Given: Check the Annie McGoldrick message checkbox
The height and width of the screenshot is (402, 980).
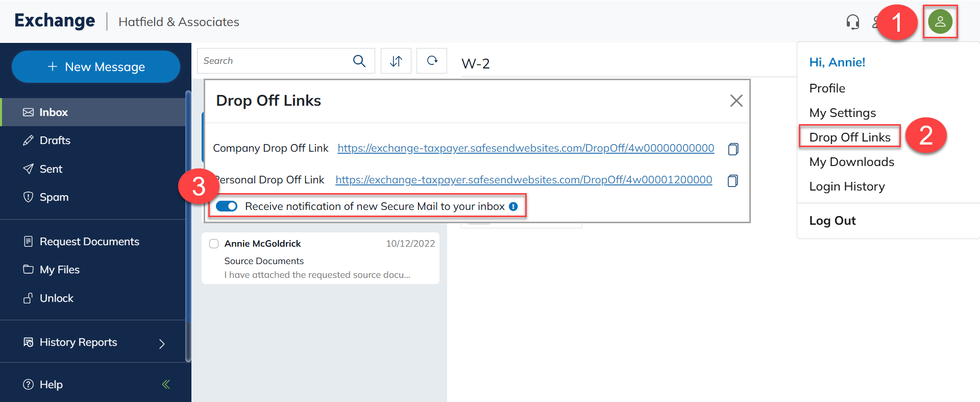Looking at the screenshot, I should point(214,244).
